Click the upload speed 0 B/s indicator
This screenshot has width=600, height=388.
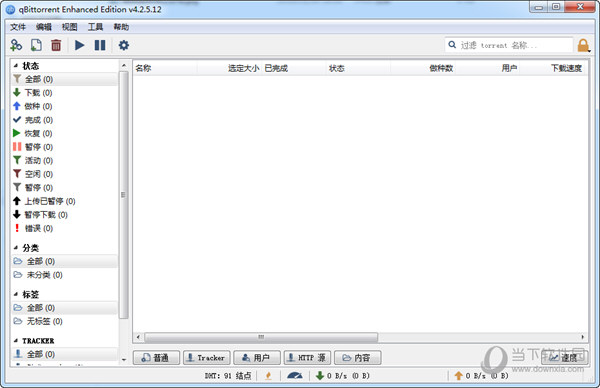pos(481,376)
